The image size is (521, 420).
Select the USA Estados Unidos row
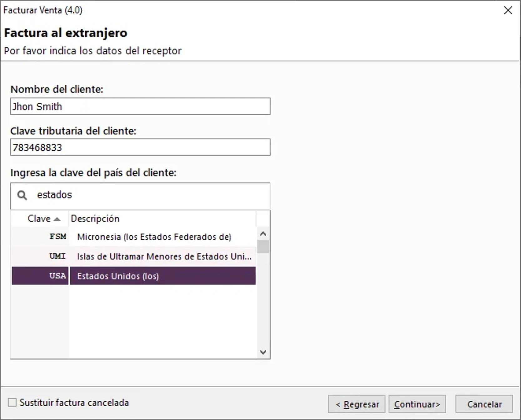[x=134, y=276]
